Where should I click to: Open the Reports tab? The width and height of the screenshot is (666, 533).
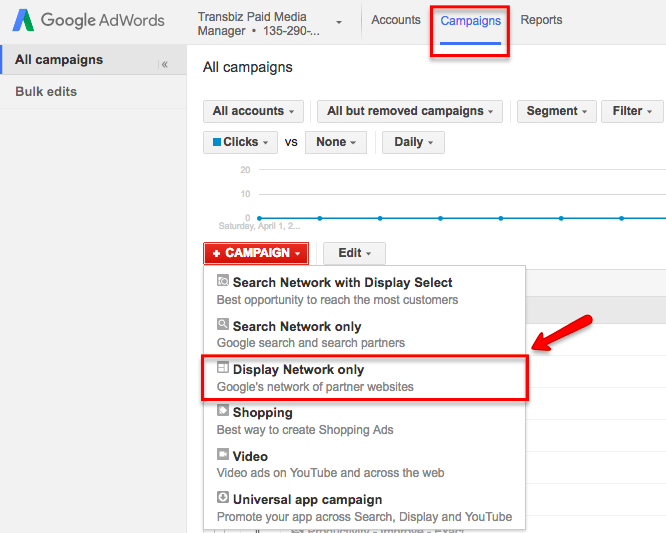(x=541, y=20)
